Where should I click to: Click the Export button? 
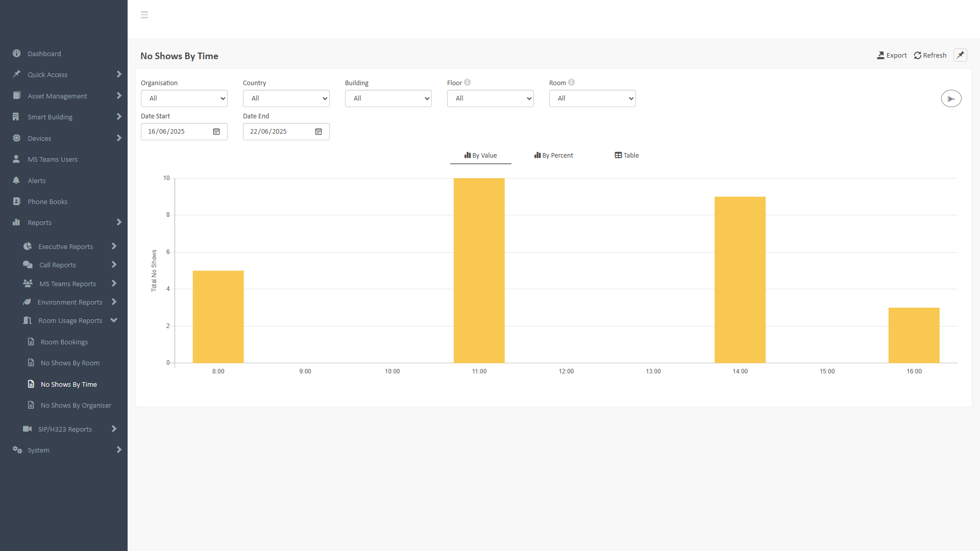pyautogui.click(x=892, y=55)
